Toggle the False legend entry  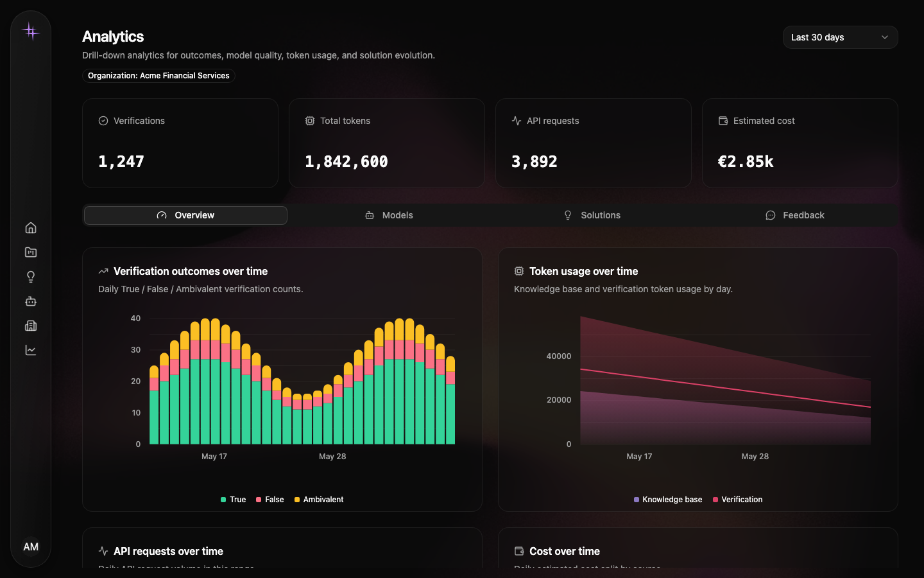(x=269, y=500)
